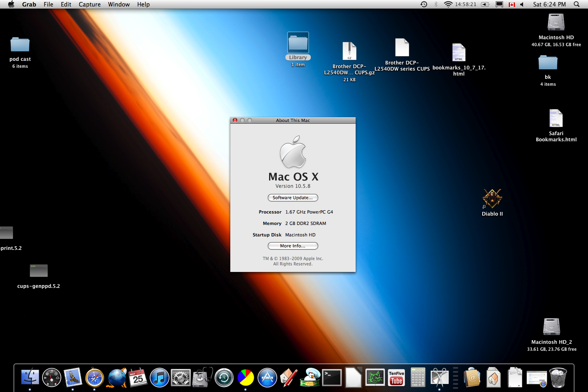Click the About This Mac title bar

(293, 120)
